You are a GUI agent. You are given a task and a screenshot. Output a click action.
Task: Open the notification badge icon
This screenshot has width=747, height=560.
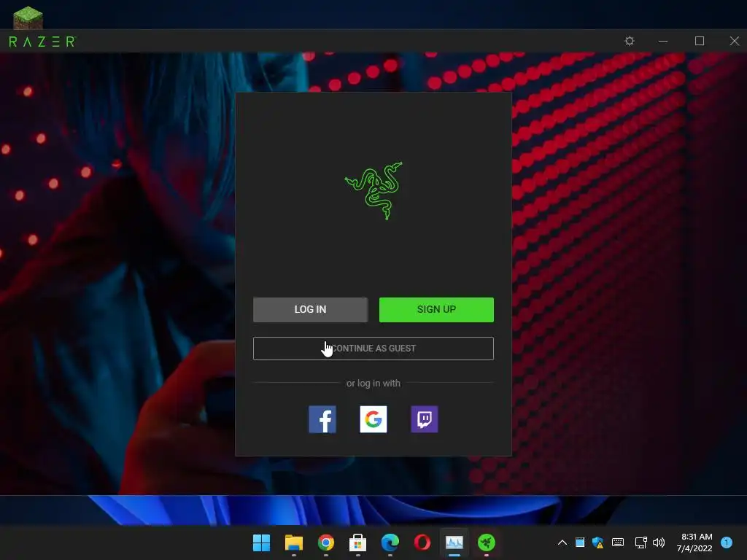[x=727, y=542]
